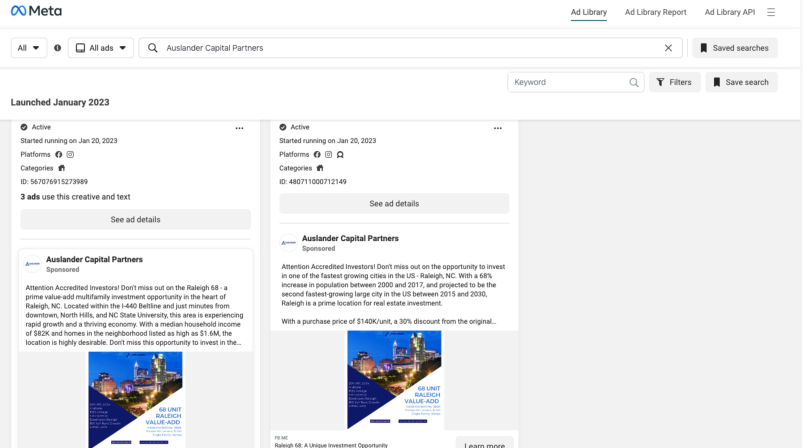Clear the Auslander Capital Partners search
Image resolution: width=803 pixels, height=448 pixels.
pyautogui.click(x=668, y=48)
